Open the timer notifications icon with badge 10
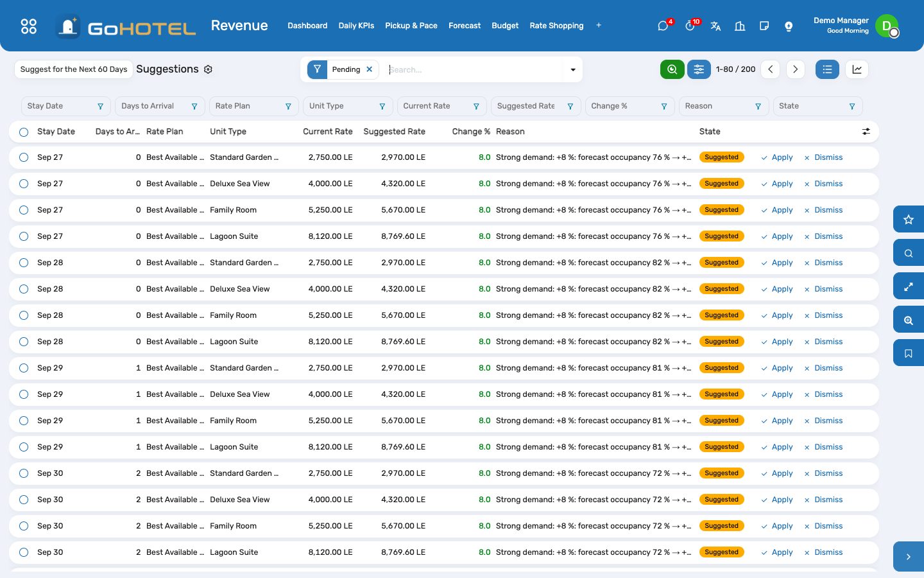 tap(690, 26)
